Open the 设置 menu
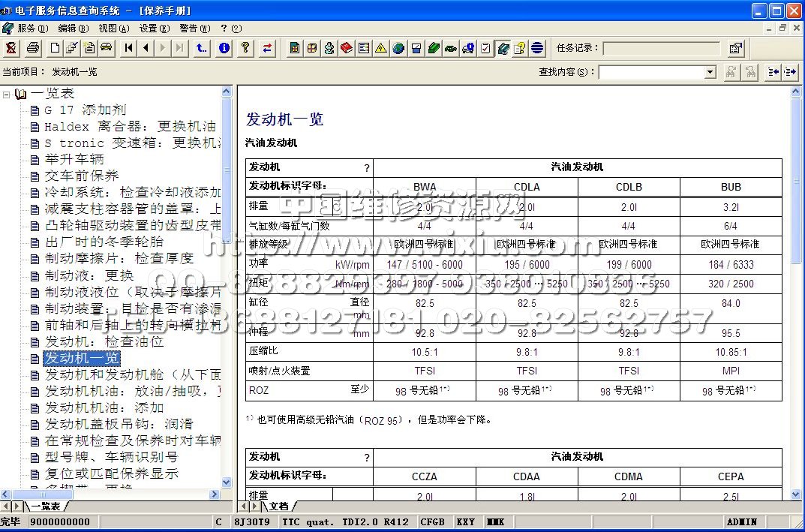The width and height of the screenshot is (805, 532). coord(153,29)
